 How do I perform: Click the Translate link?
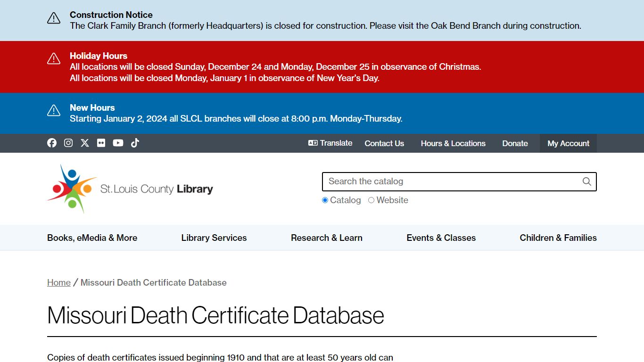(330, 143)
